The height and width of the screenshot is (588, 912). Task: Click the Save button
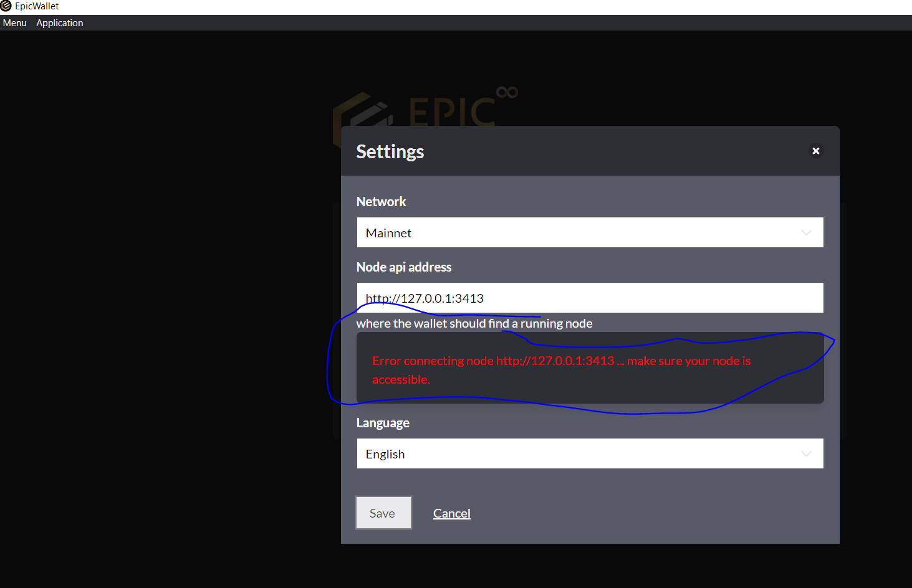click(x=383, y=513)
